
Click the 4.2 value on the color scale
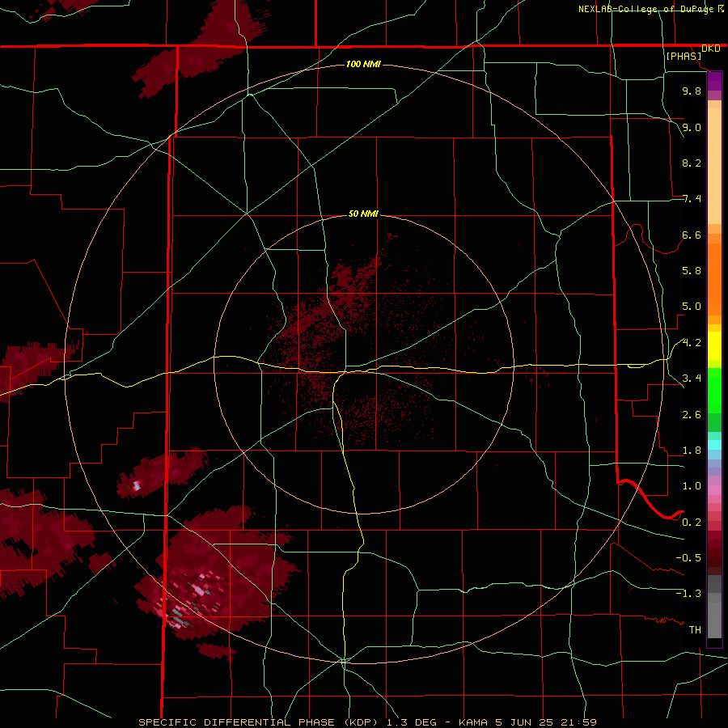692,343
